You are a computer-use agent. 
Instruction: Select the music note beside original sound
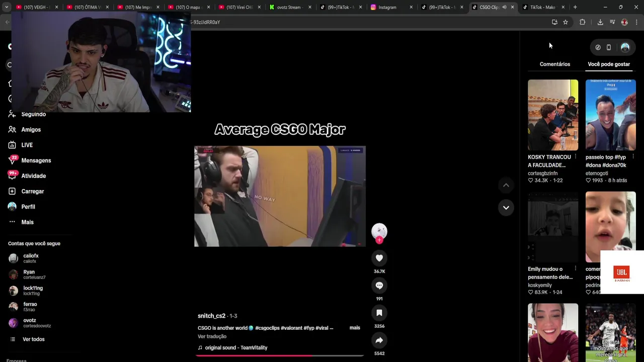(200, 347)
